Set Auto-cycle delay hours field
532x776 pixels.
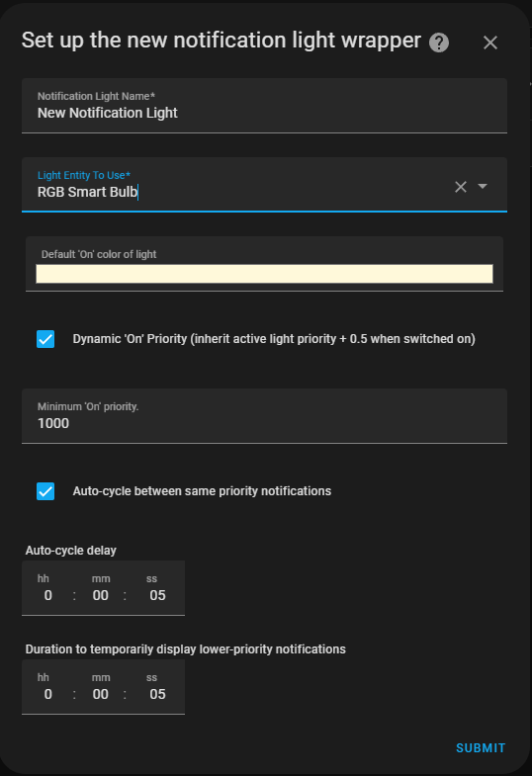pos(47,595)
